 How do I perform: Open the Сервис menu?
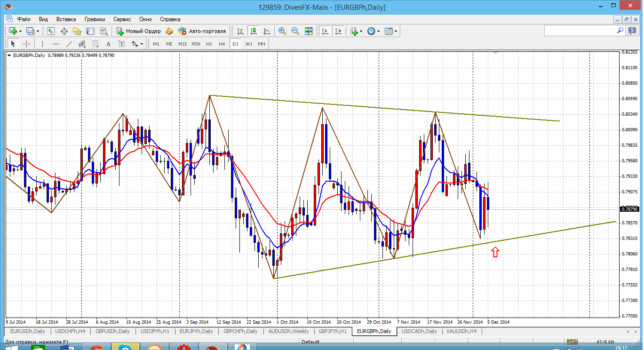[122, 19]
